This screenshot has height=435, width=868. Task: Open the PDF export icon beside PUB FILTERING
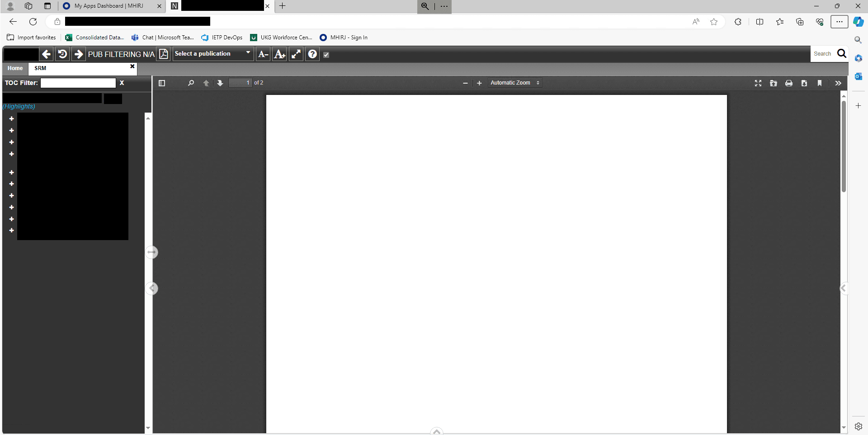click(x=163, y=54)
